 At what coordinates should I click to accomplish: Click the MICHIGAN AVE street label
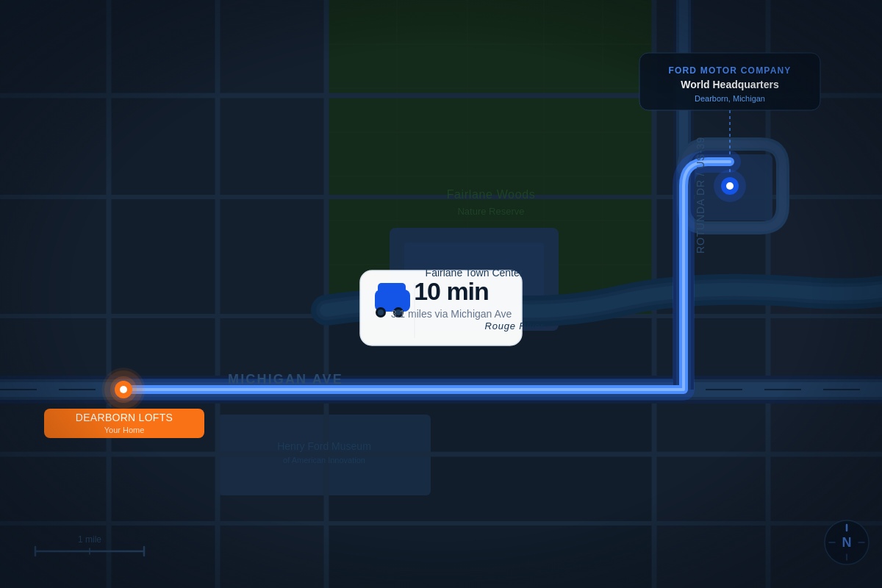285,379
